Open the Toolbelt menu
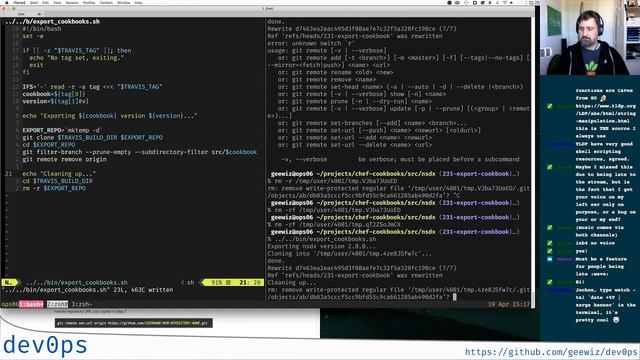The height and width of the screenshot is (360, 640). [106, 2]
